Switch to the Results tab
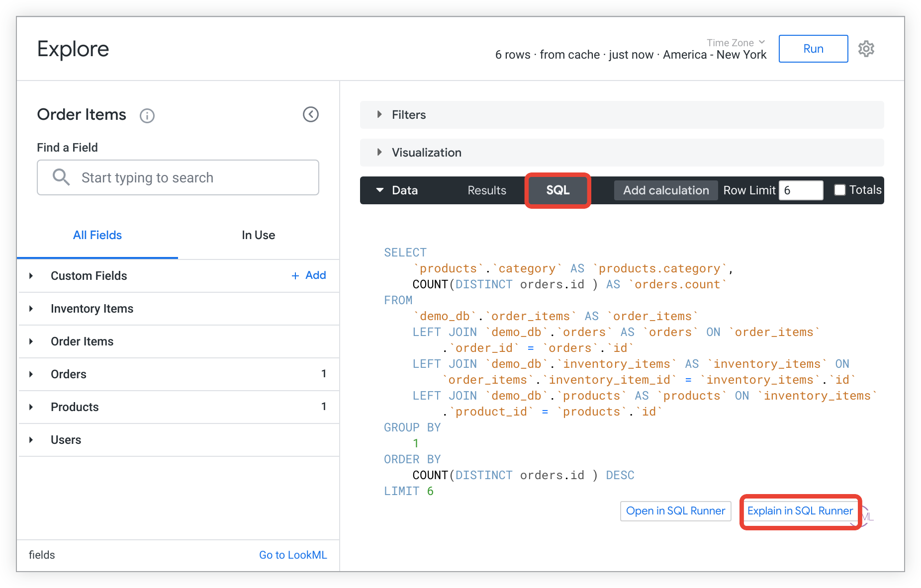921x588 pixels. (x=486, y=190)
